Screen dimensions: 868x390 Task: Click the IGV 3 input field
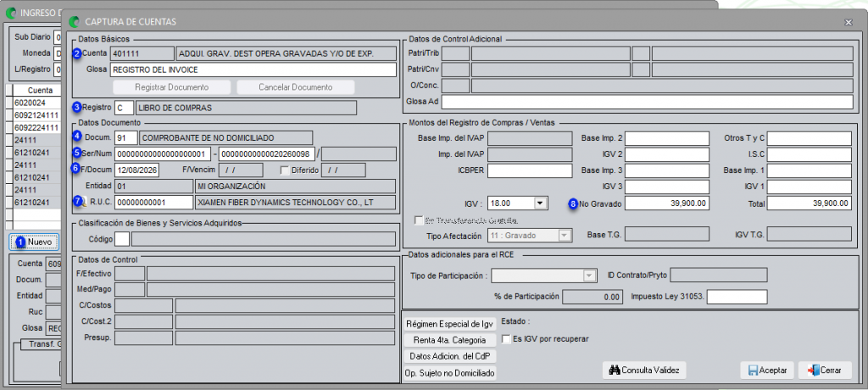click(667, 187)
